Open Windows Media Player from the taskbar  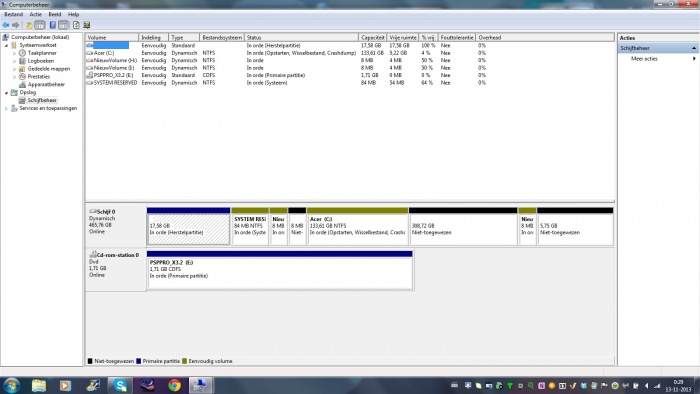pyautogui.click(x=66, y=385)
